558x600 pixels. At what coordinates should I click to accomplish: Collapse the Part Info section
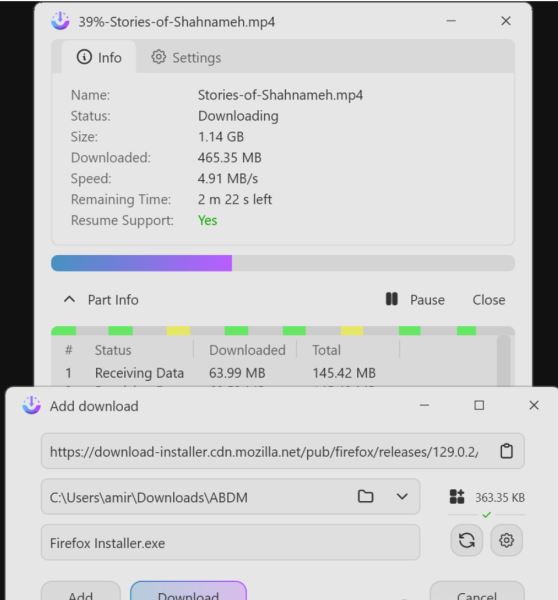point(69,299)
